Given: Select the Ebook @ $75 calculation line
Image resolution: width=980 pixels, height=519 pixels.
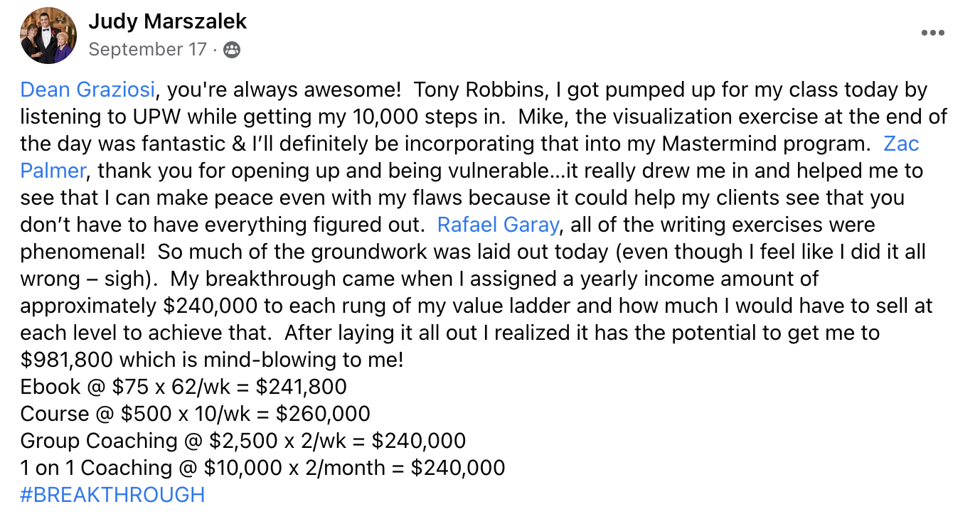Looking at the screenshot, I should [183, 387].
